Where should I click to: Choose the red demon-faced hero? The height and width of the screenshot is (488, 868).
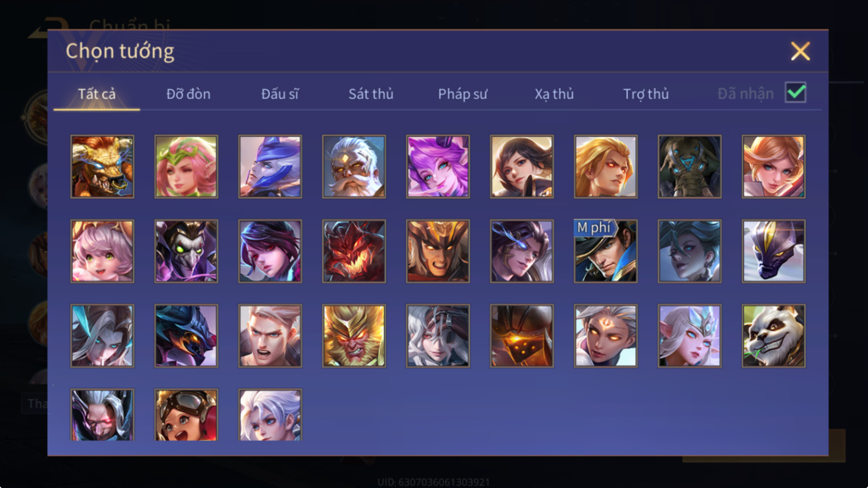[354, 251]
